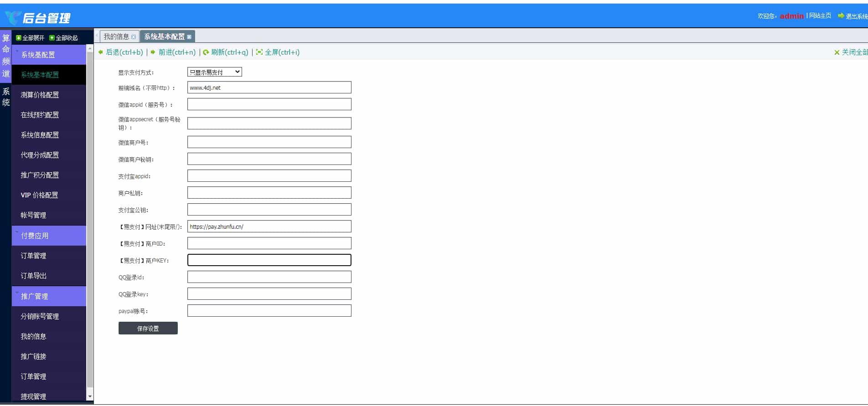
Task: Click the 前进 forward arrow icon
Action: tap(153, 52)
